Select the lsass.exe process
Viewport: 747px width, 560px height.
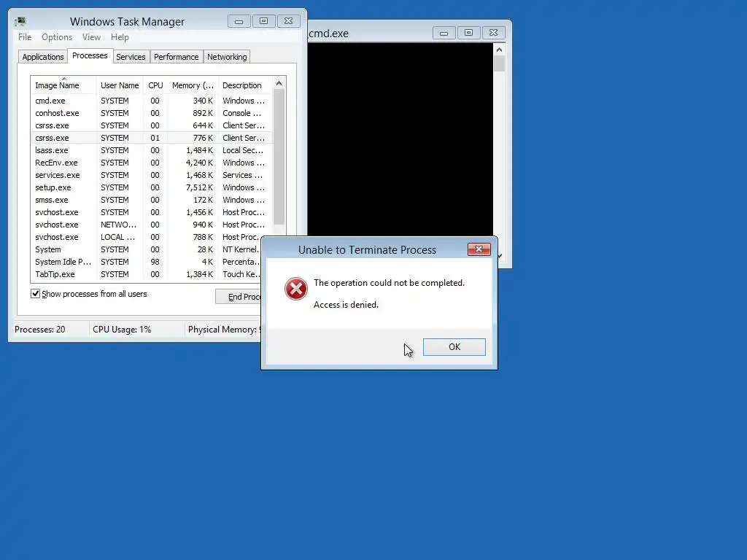[x=152, y=150]
